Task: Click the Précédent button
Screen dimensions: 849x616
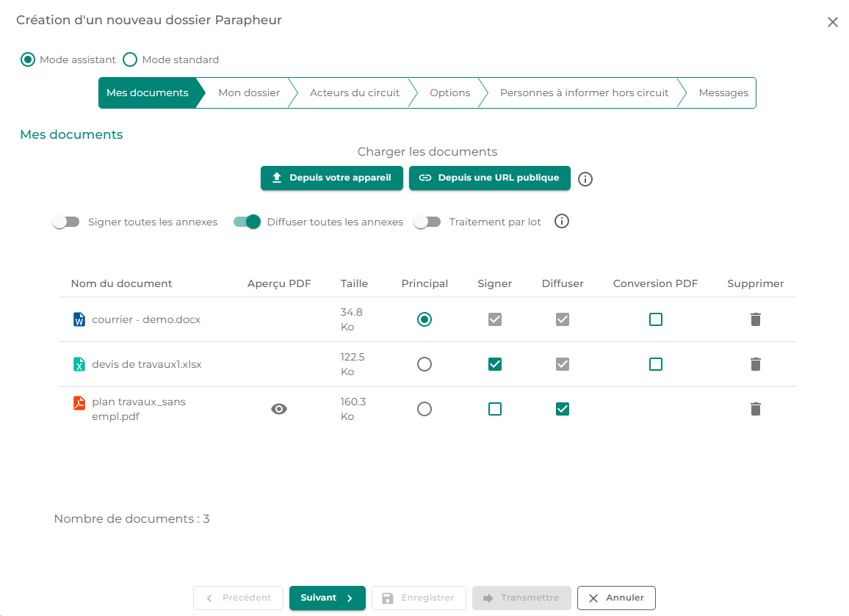Action: coord(238,598)
